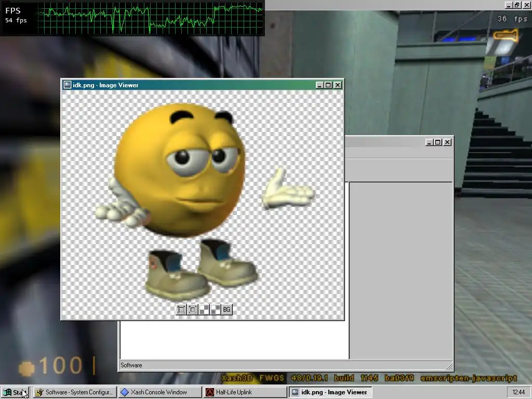Click the fit-to-window icon in Image Viewer toolbar
This screenshot has height=399, width=532.
point(181,310)
